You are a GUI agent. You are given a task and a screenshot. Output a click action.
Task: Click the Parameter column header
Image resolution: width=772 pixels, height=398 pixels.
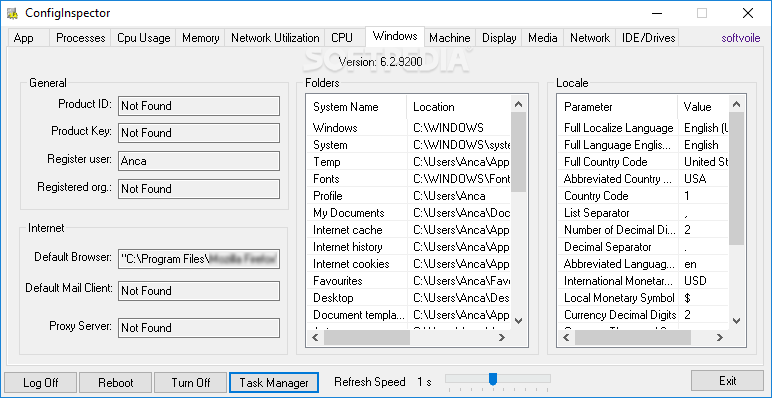pyautogui.click(x=618, y=107)
